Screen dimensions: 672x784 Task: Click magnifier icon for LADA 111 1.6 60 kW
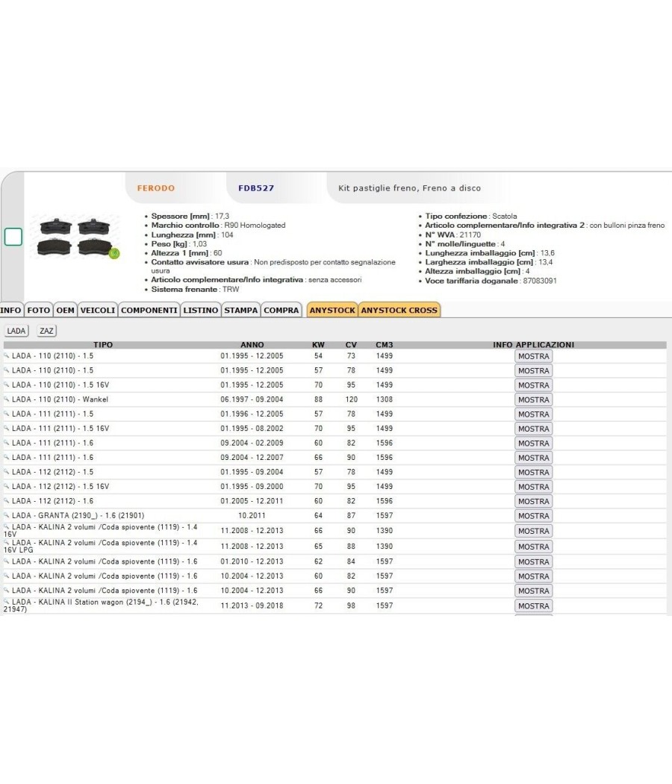coord(7,443)
